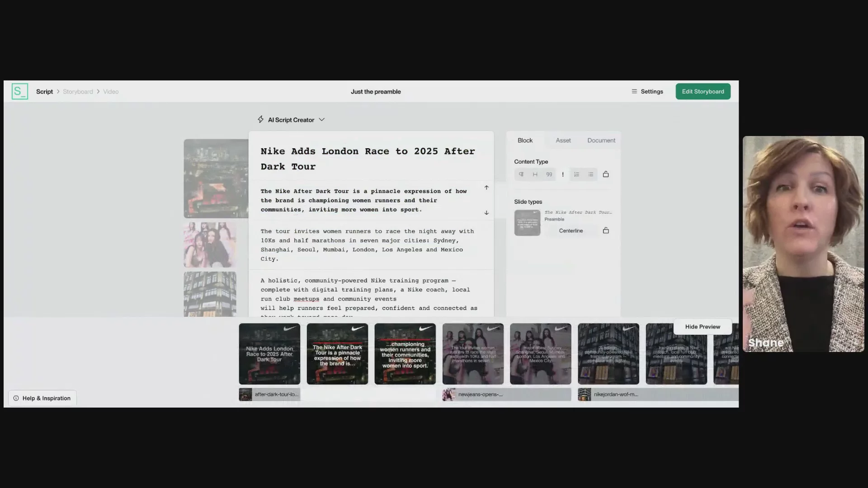Open preview slide Nike Adds London Race
868x488 pixels.
[x=269, y=354]
